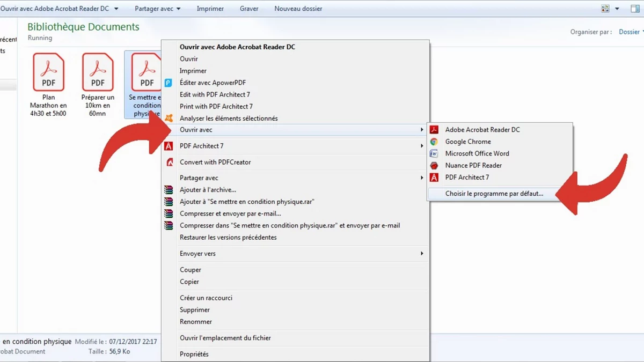Select the Nuance PDF Reader icon
644x362 pixels.
(434, 165)
